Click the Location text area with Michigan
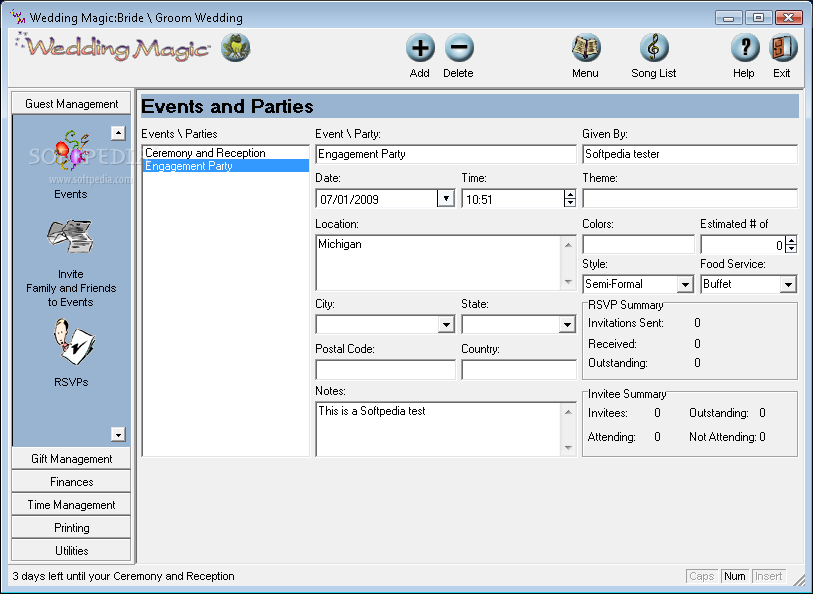Screen dimensions: 813x594 coord(438,263)
